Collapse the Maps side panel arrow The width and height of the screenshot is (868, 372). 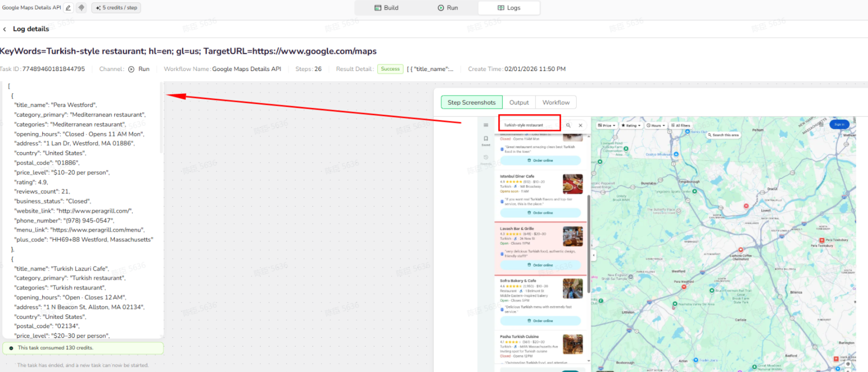[594, 255]
